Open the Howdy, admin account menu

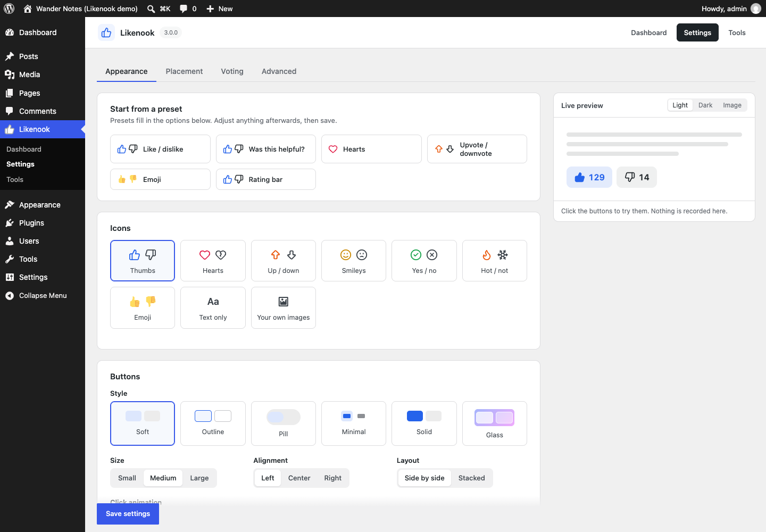pyautogui.click(x=731, y=9)
